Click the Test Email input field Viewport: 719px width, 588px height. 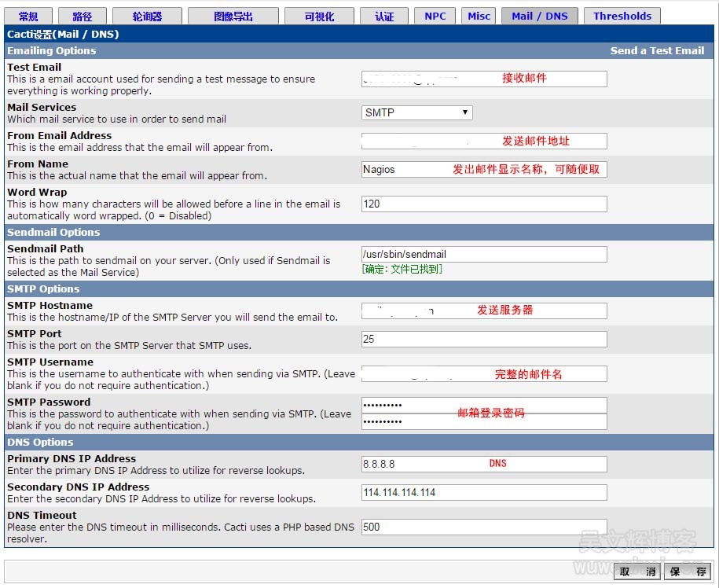point(484,79)
